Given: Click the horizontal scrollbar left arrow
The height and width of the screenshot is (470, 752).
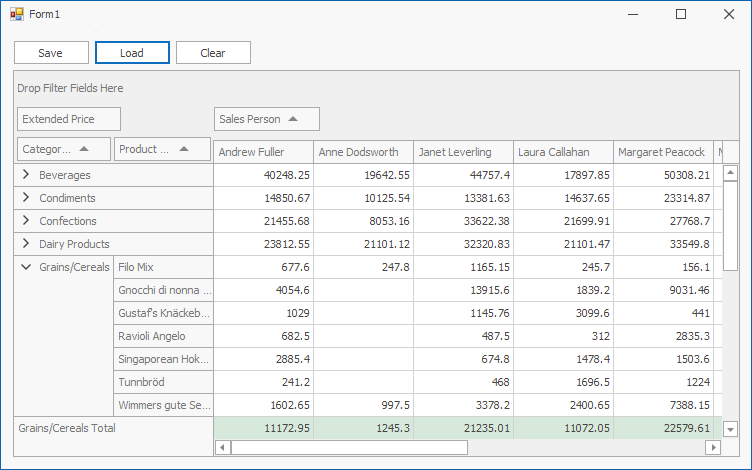Looking at the screenshot, I should (x=223, y=447).
